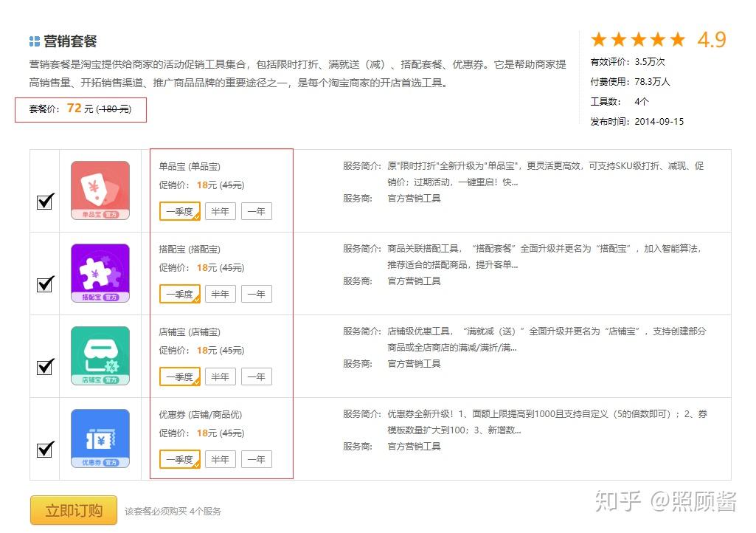The image size is (756, 533).
Task: Choose 一年 duration for 优惠券
Action: point(257,460)
